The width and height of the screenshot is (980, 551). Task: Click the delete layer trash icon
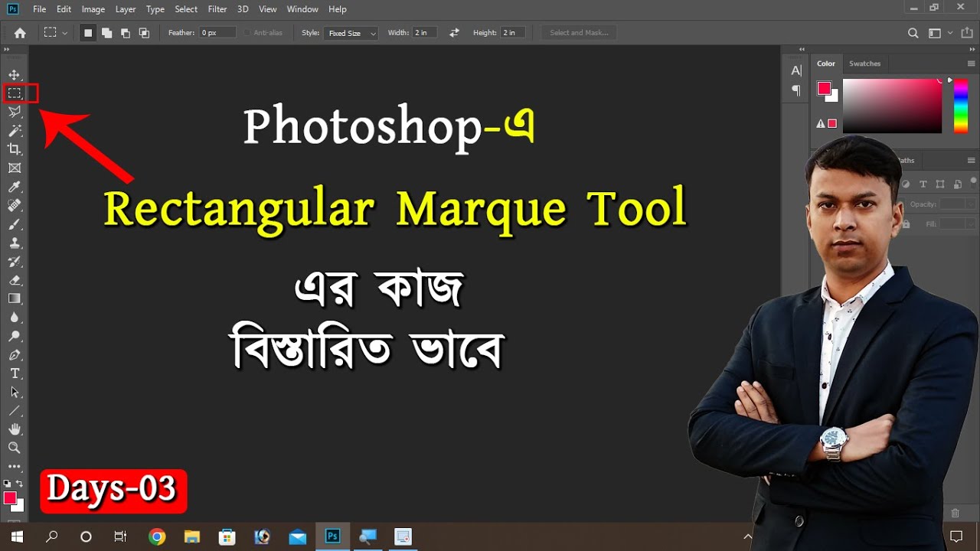point(955,513)
